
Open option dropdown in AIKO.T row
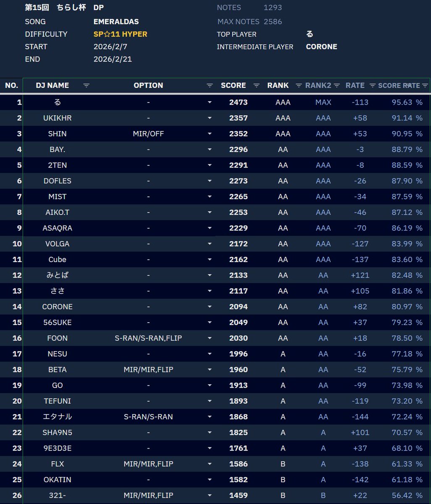coord(210,213)
